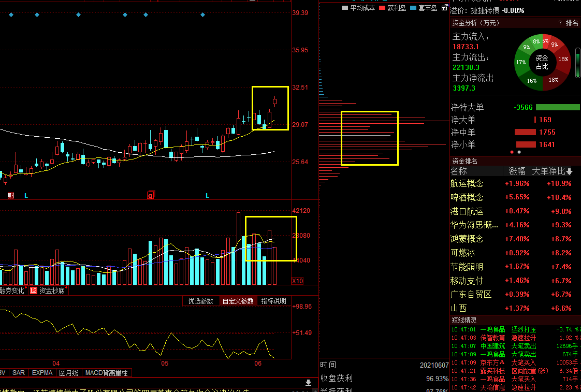Click the 自定义参数 button
Image resolution: width=581 pixels, height=392 pixels.
pos(238,301)
